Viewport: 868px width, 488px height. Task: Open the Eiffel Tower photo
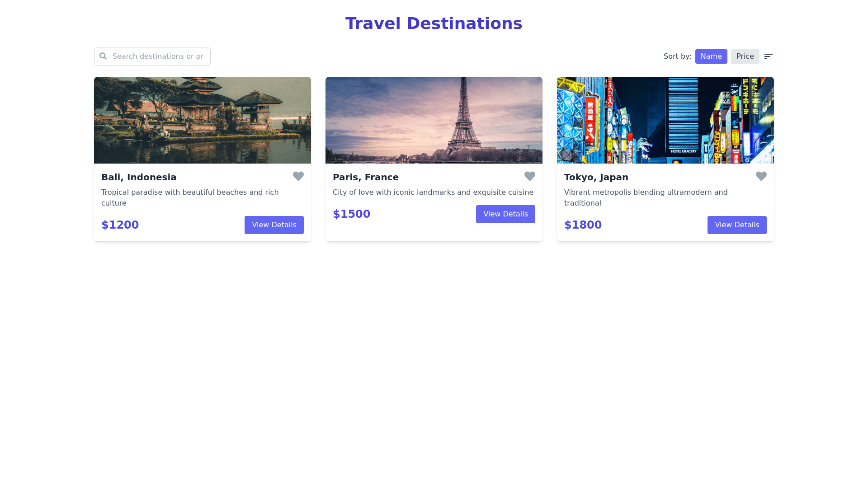pos(434,120)
